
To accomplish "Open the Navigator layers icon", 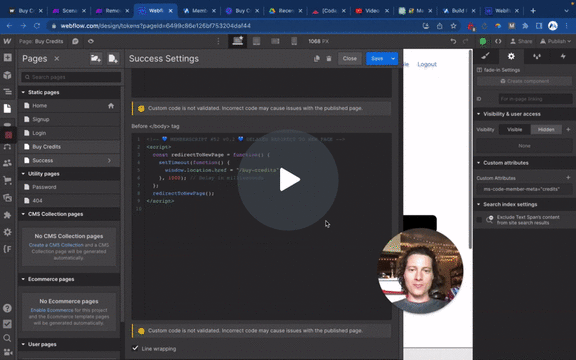I will click(7, 92).
